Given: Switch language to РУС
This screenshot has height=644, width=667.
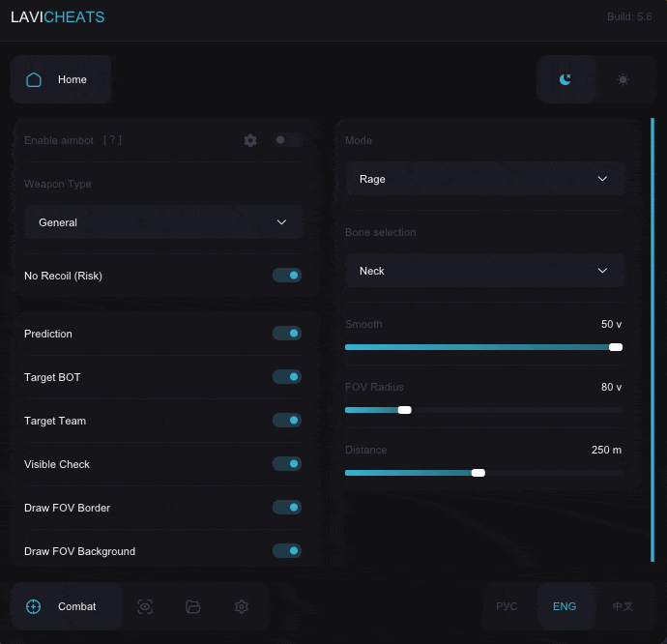Looking at the screenshot, I should (507, 606).
